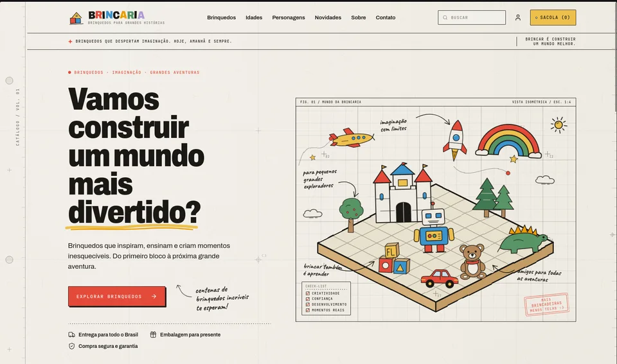Viewport: 617px width, 364px height.
Task: Click 'Brinquedos que despertam imaginação' announcement text
Action: click(154, 41)
